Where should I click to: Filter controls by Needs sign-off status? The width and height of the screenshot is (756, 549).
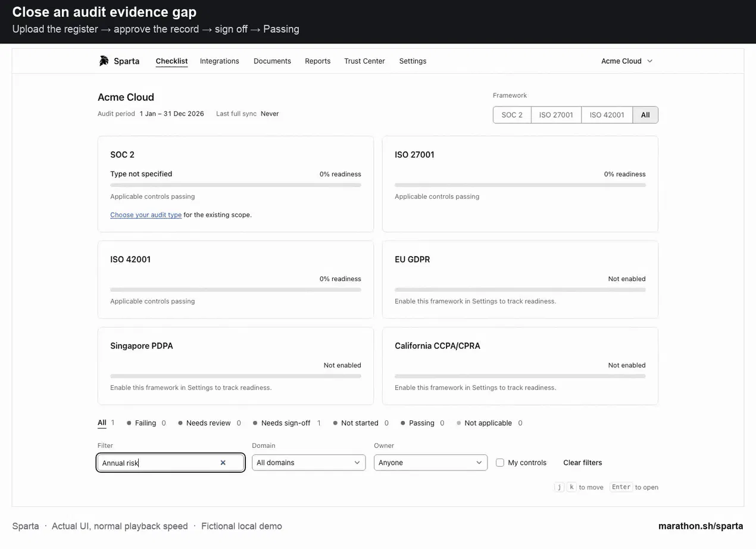[x=286, y=423]
